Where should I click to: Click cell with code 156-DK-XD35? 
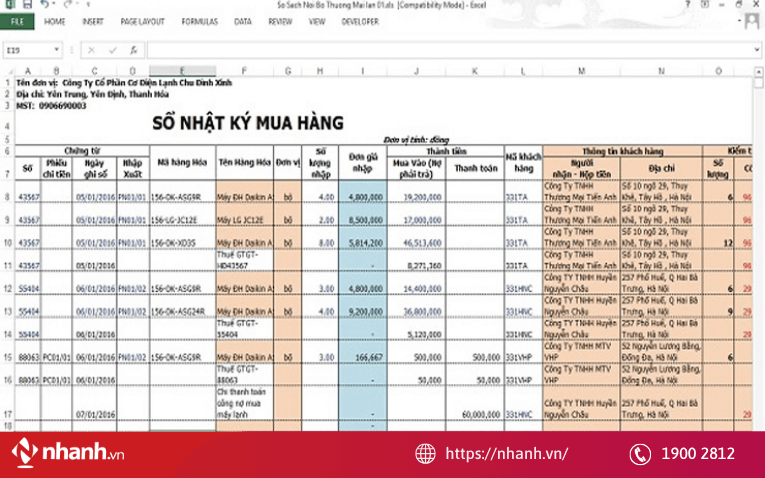(182, 238)
